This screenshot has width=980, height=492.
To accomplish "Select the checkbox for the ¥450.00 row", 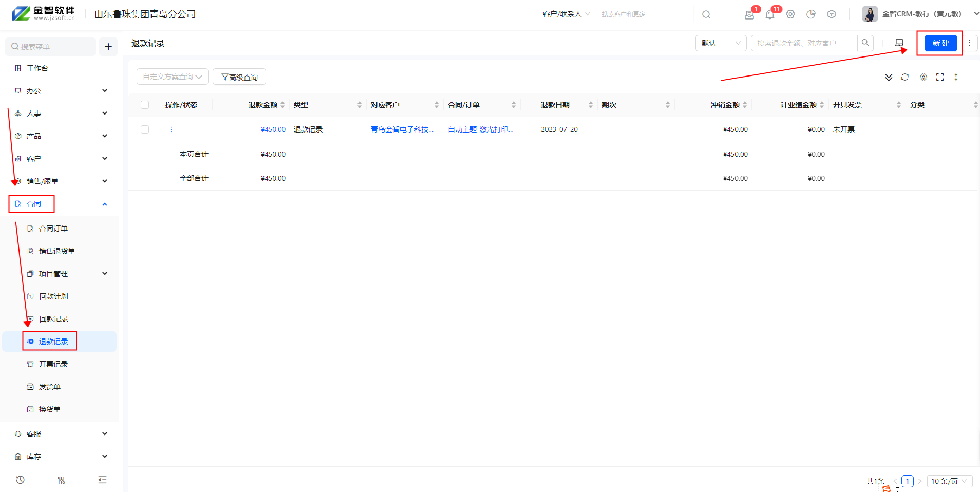I will [145, 129].
